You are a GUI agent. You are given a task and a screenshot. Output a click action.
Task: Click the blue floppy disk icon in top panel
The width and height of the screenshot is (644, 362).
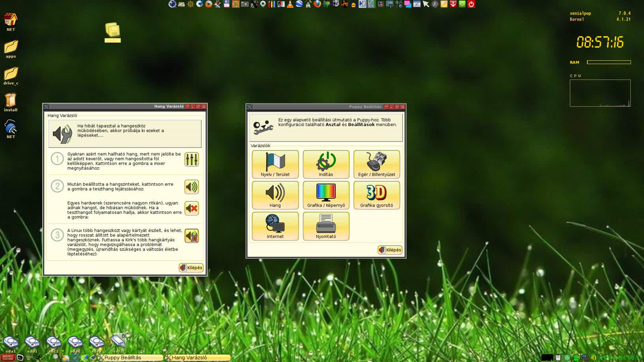click(x=227, y=4)
